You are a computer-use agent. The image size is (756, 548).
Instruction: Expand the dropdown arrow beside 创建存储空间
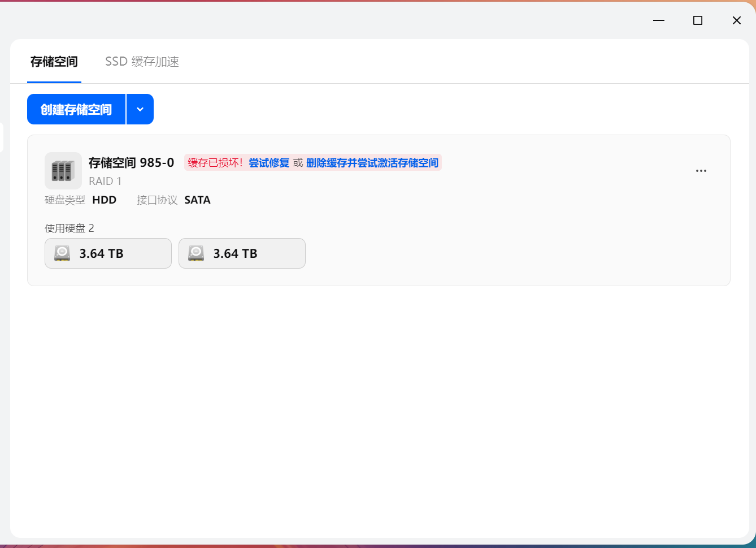(x=140, y=109)
